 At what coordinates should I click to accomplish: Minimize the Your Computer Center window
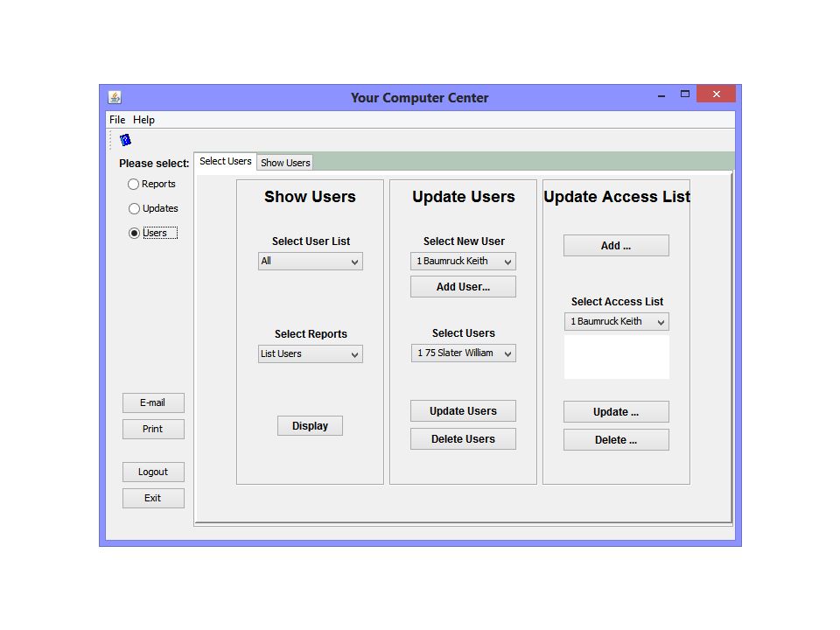click(x=661, y=94)
